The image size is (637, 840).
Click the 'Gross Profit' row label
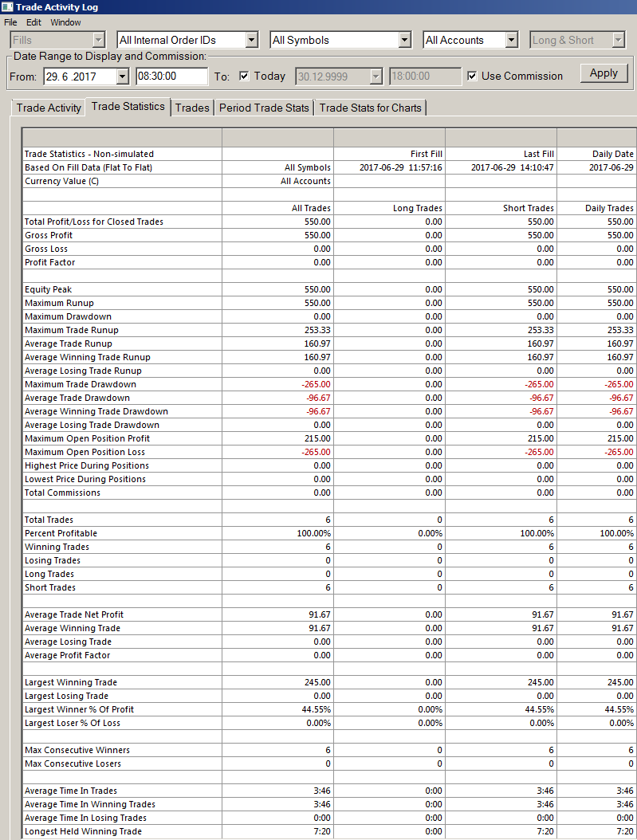coord(48,235)
